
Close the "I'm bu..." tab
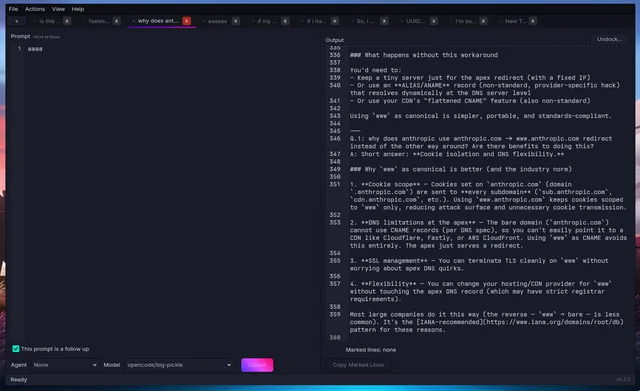click(x=483, y=21)
